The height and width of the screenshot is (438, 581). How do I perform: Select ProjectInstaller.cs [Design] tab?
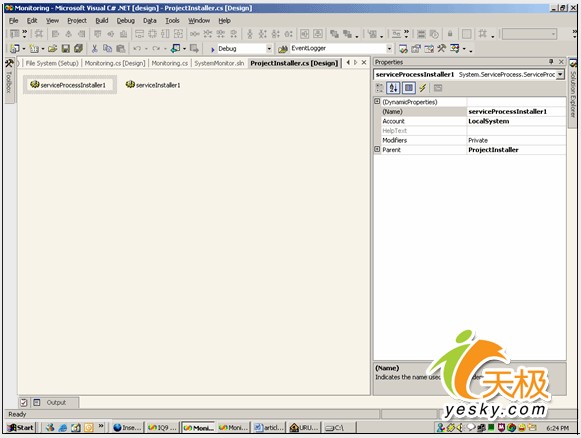click(x=294, y=63)
